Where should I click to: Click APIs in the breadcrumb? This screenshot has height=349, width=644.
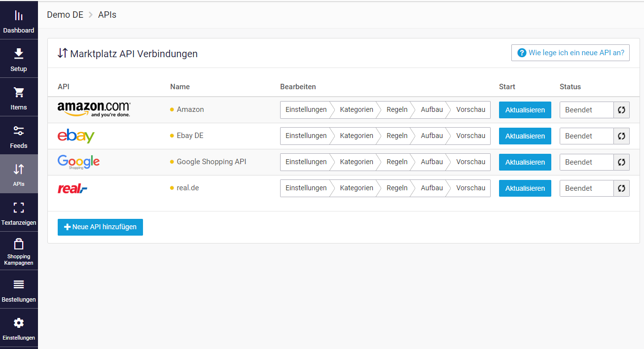tap(107, 15)
